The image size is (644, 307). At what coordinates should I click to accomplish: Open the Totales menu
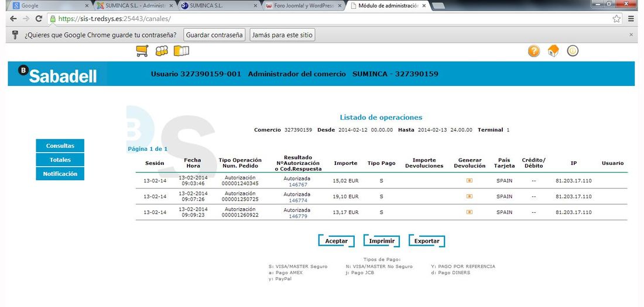(x=60, y=160)
